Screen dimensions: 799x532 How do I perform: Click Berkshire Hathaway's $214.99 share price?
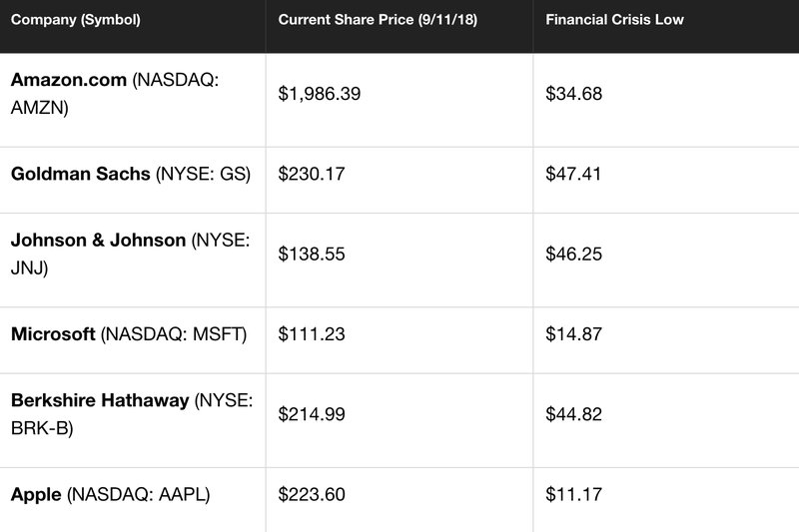pyautogui.click(x=312, y=414)
